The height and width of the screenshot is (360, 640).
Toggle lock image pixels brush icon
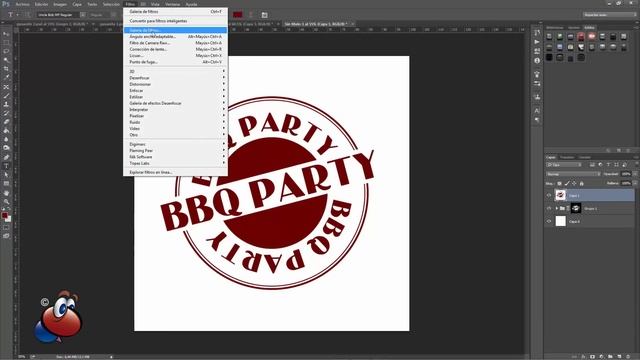coord(567,183)
